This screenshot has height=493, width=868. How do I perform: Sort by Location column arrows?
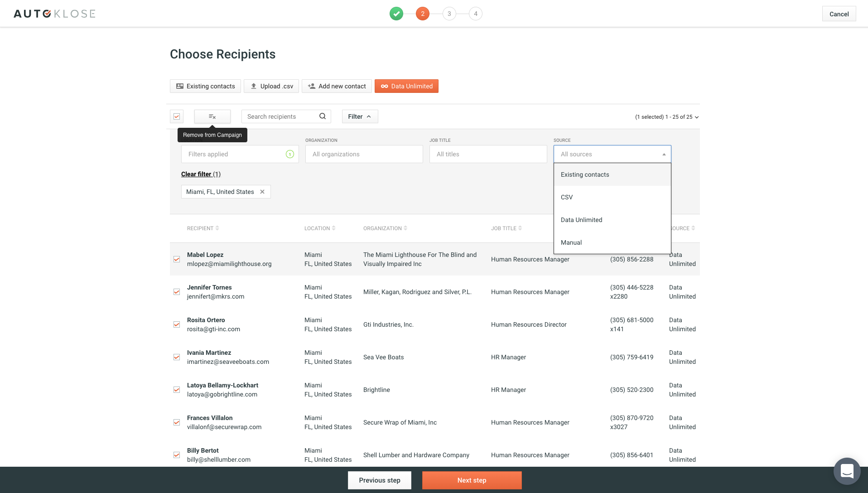(x=334, y=228)
